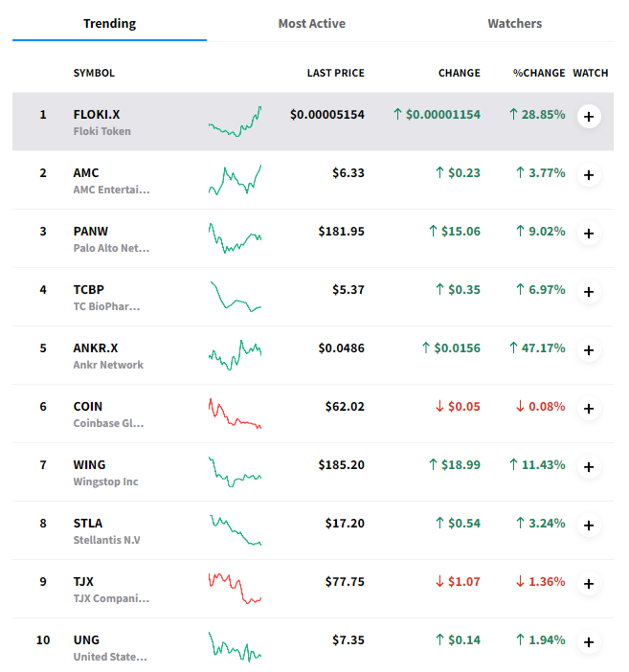Add TJX to watchlist with plus icon
The width and height of the screenshot is (629, 672).
(x=589, y=584)
